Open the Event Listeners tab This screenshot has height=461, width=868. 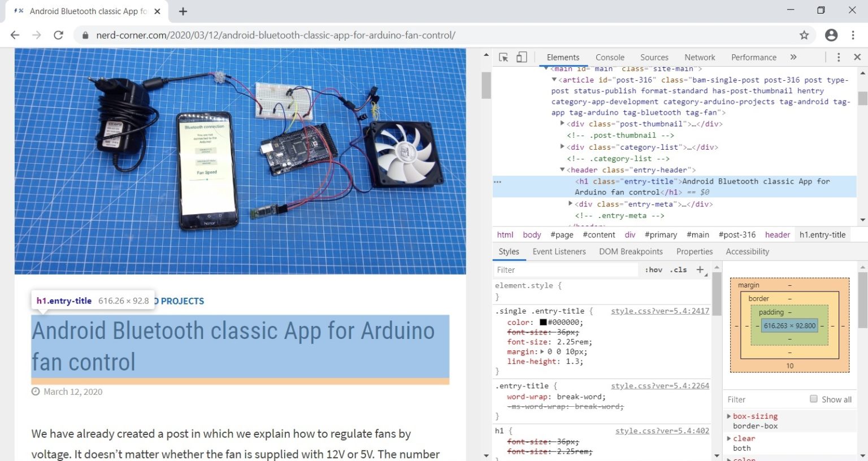tap(559, 251)
